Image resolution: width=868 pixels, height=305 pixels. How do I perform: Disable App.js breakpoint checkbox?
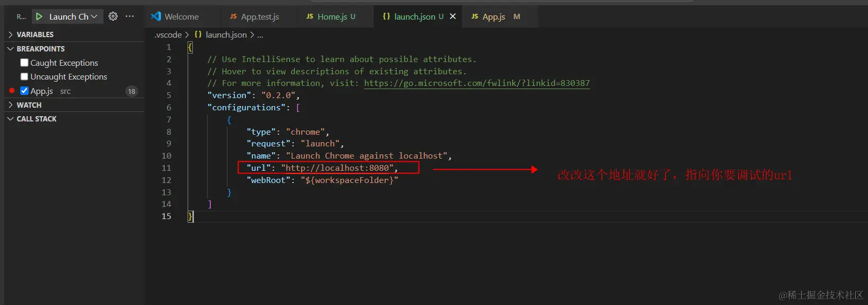pyautogui.click(x=24, y=91)
